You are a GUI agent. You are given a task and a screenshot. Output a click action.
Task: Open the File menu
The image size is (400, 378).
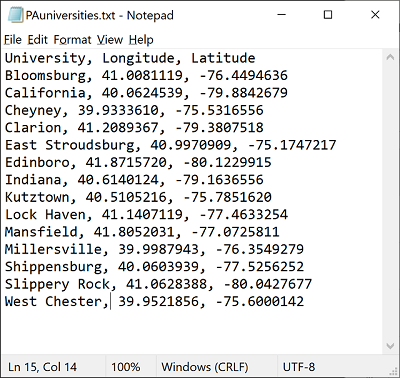pyautogui.click(x=13, y=40)
